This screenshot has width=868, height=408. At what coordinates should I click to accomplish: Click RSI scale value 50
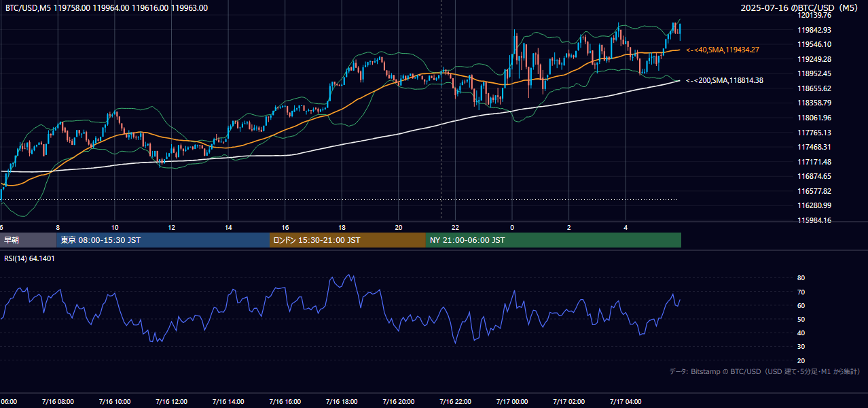pyautogui.click(x=801, y=319)
